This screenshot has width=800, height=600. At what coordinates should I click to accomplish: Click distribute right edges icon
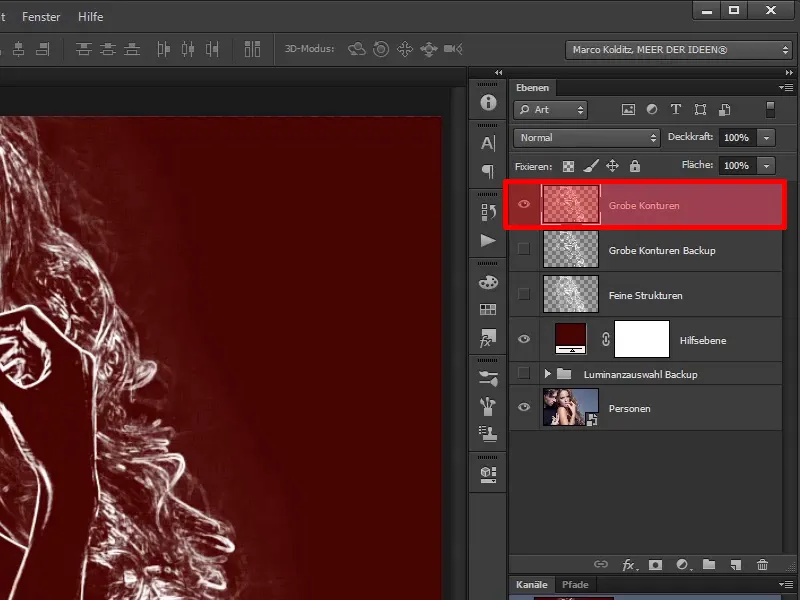[212, 49]
